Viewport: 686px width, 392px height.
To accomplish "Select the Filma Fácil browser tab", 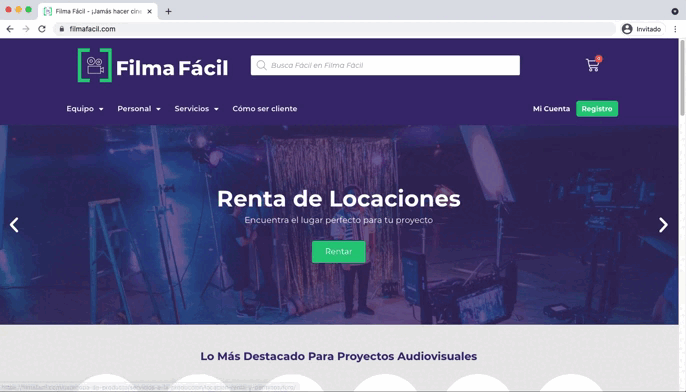I will (x=98, y=11).
